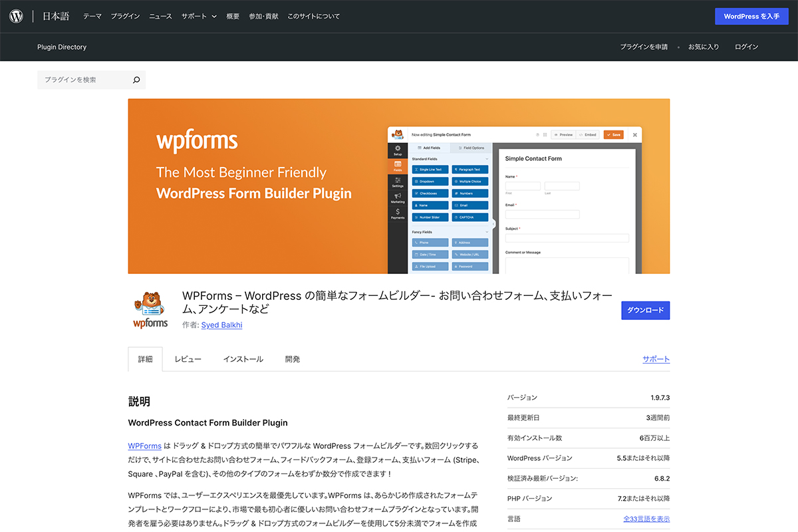Click the 詳細 tab
The width and height of the screenshot is (798, 532).
tap(145, 359)
